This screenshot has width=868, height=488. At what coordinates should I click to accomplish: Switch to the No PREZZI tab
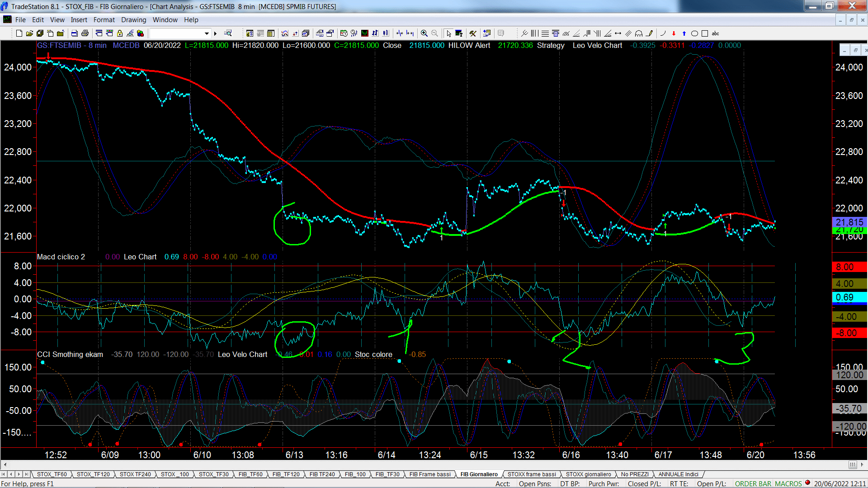pos(635,474)
